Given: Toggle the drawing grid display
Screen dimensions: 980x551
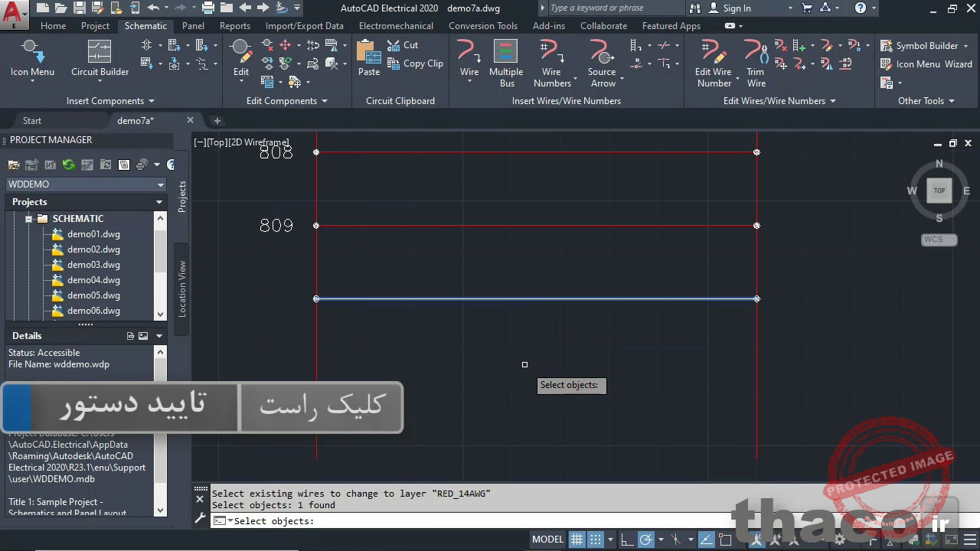Looking at the screenshot, I should pos(577,540).
